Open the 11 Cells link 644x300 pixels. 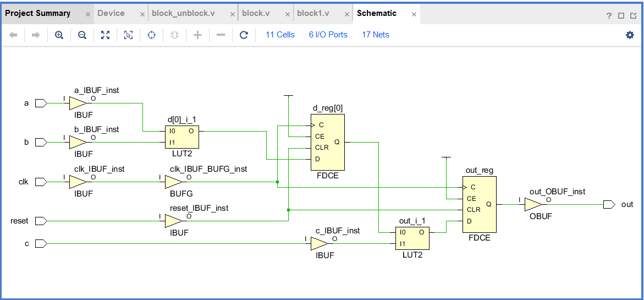[x=280, y=35]
